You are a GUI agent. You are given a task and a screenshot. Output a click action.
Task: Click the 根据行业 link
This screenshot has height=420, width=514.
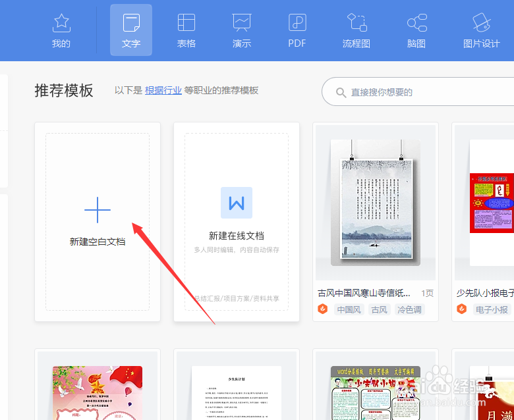pyautogui.click(x=163, y=90)
